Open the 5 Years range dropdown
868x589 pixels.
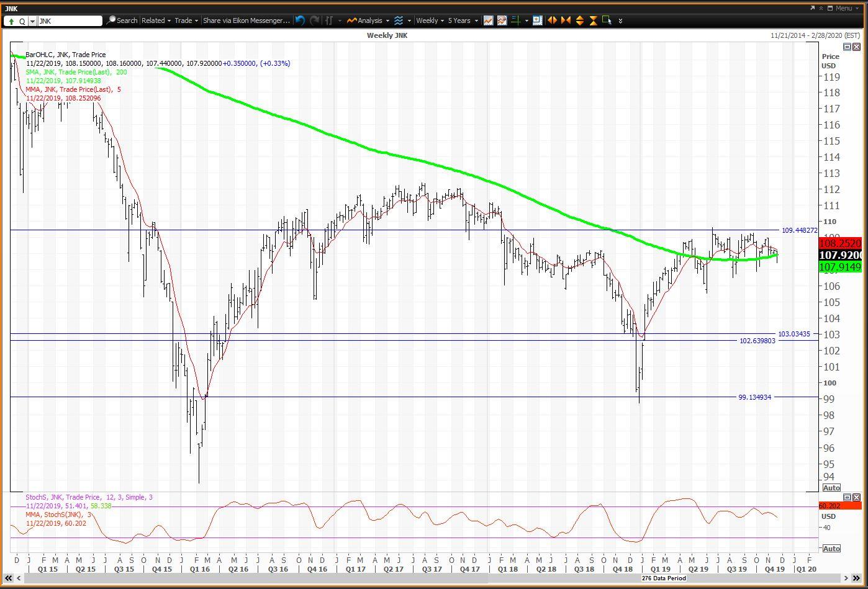(x=461, y=20)
